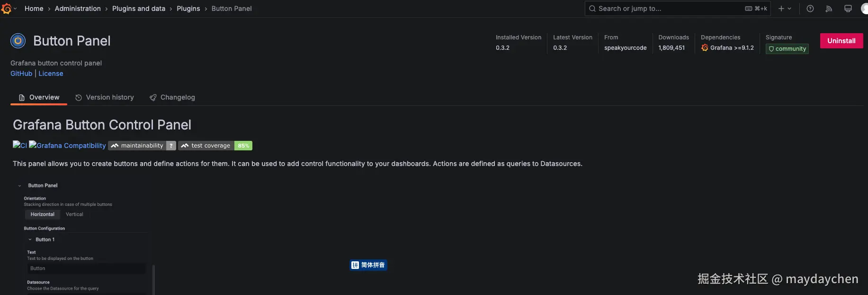
Task: Click the maintainability badge
Action: (x=142, y=146)
